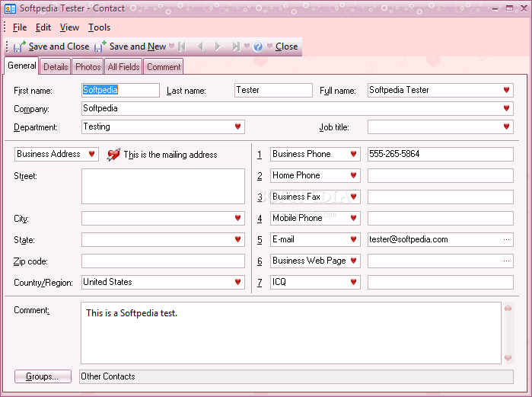
Task: Change the Home Phone type dropdown
Action: (353, 175)
